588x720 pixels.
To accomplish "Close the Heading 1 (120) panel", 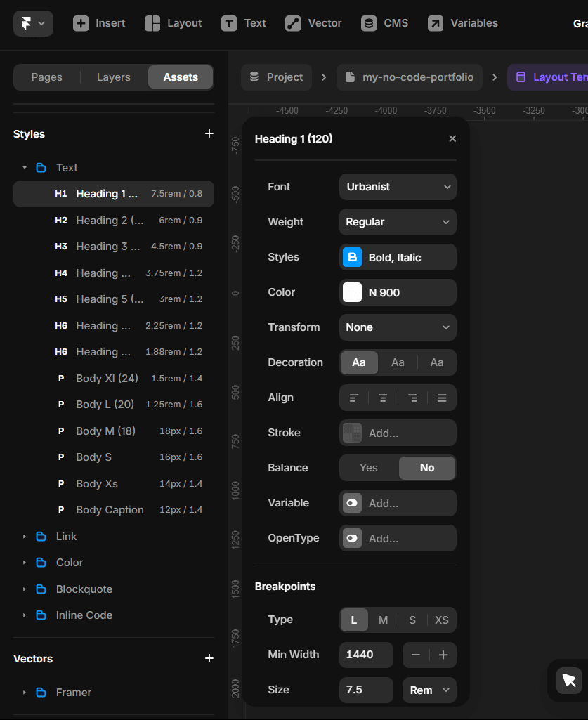I will tap(452, 138).
